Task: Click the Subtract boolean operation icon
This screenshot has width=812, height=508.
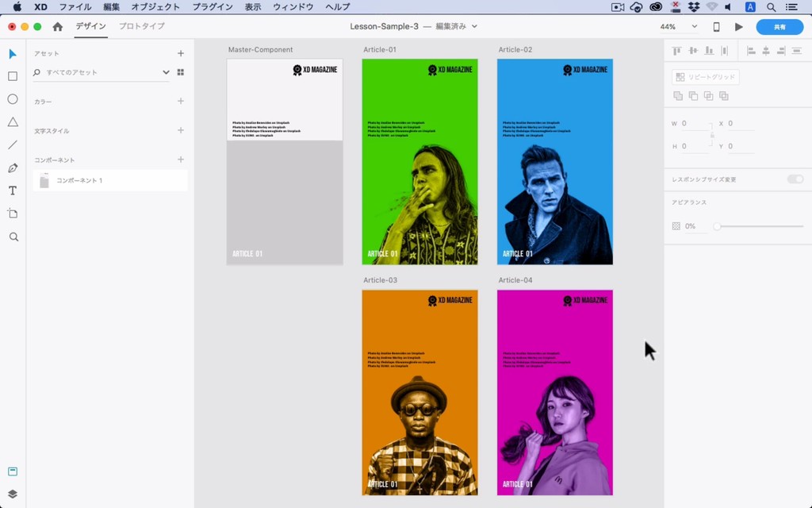Action: 693,96
